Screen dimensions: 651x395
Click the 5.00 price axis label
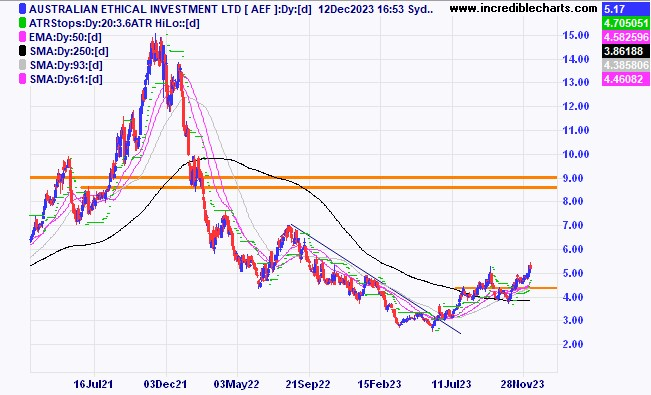(x=573, y=273)
